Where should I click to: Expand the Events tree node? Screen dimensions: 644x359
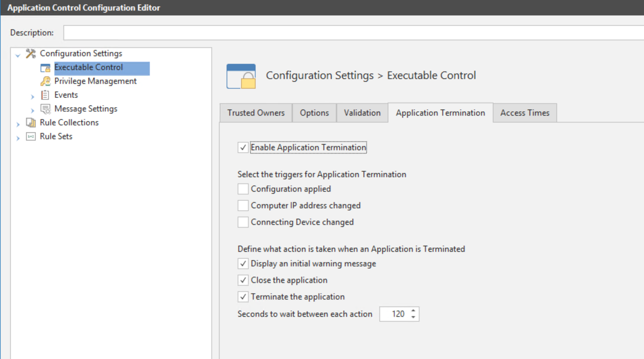[33, 97]
